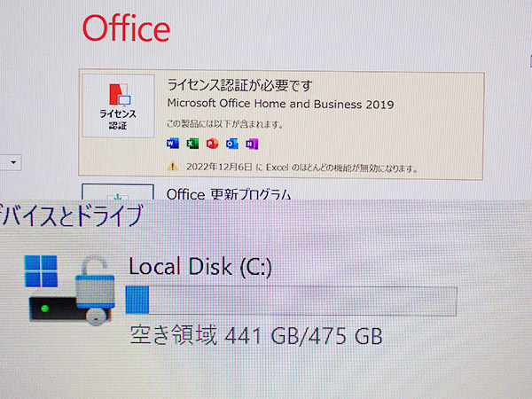The width and height of the screenshot is (532, 399).
Task: Click the Outlook app icon
Action: tap(232, 144)
